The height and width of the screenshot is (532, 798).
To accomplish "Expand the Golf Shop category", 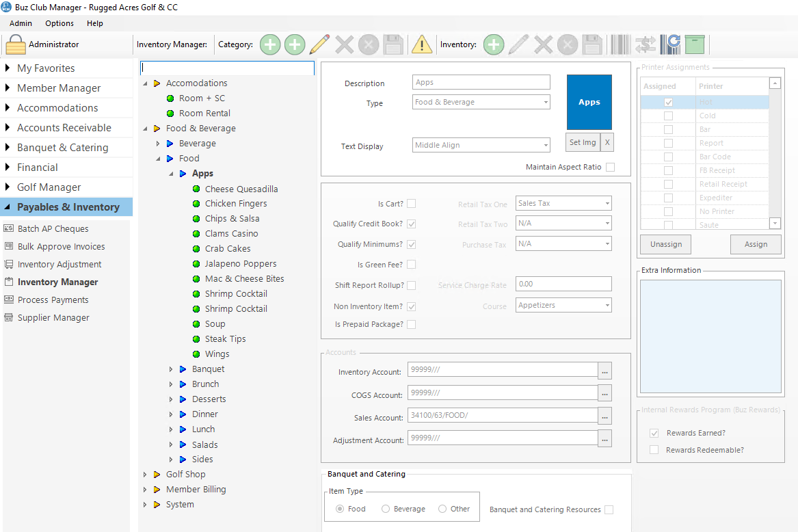I will click(145, 475).
